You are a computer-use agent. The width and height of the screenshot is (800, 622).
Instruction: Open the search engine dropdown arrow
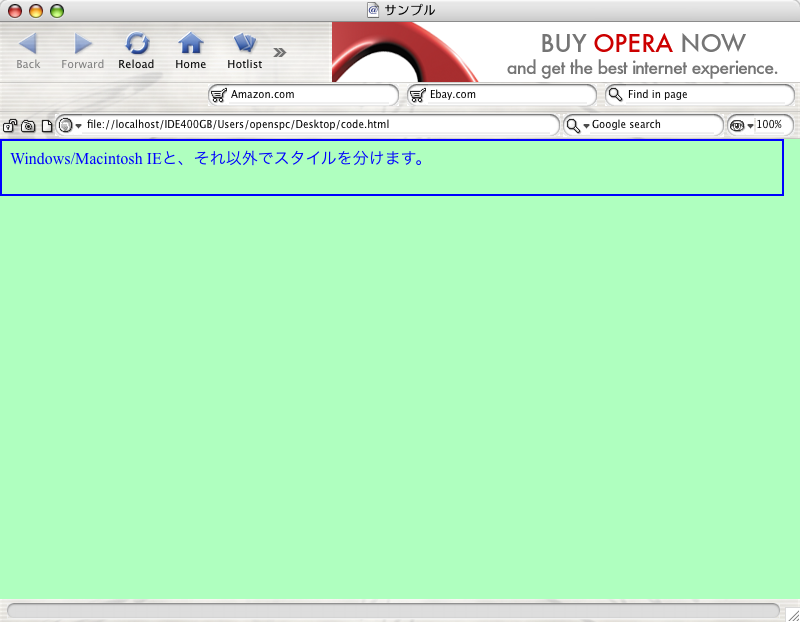point(586,126)
